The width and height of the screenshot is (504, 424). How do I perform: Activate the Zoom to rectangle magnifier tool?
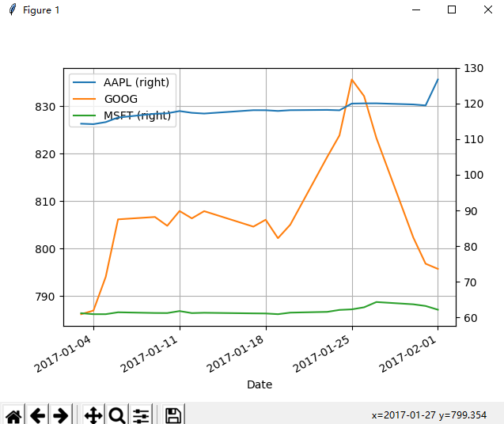click(x=117, y=415)
